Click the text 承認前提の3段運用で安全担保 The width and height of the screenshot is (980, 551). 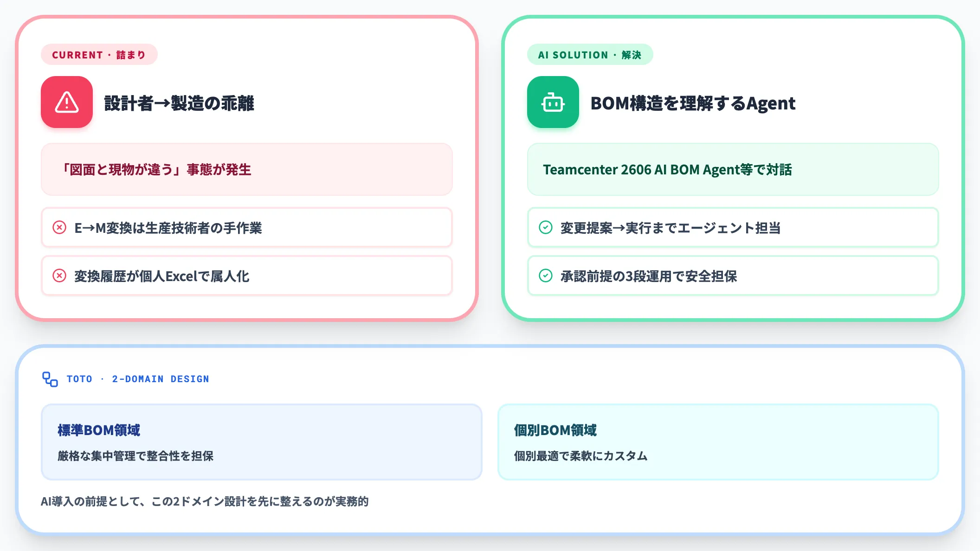(x=649, y=276)
